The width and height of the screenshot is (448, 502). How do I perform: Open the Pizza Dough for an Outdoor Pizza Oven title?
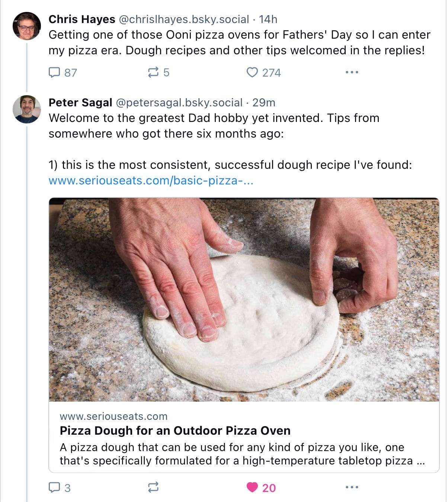click(175, 431)
